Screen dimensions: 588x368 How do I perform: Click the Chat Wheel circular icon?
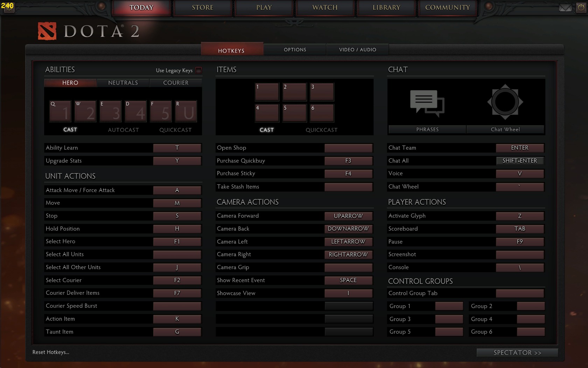(505, 102)
